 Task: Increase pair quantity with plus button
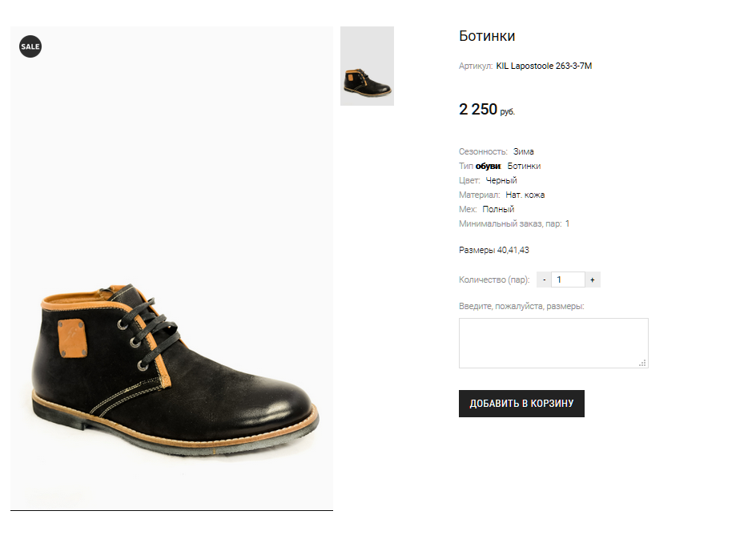point(593,280)
